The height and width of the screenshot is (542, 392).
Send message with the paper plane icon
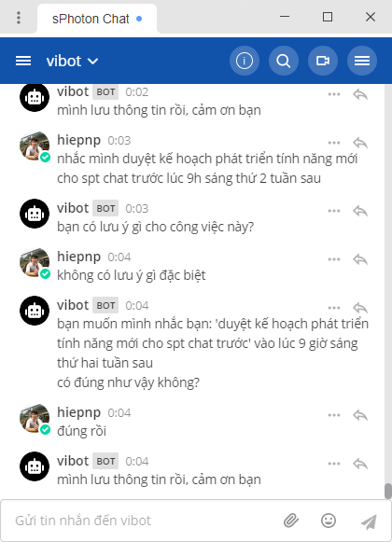click(x=369, y=521)
